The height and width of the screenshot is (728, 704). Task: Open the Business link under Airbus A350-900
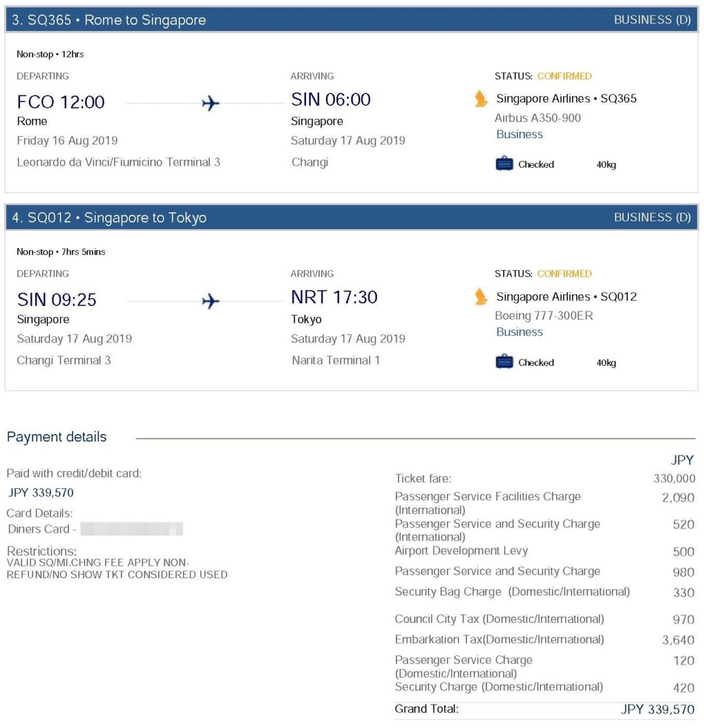[520, 134]
